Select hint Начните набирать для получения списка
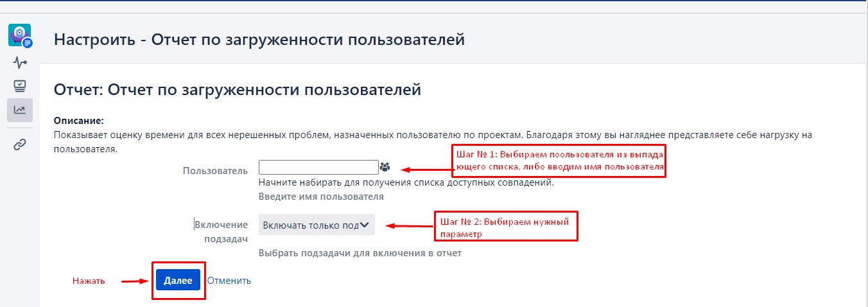 tap(406, 182)
